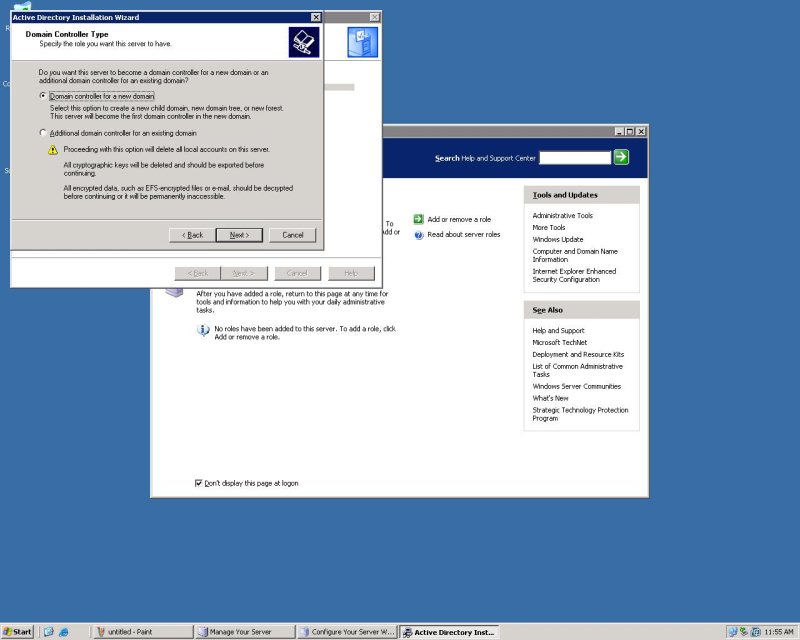
Task: Open What's New link
Action: click(551, 398)
